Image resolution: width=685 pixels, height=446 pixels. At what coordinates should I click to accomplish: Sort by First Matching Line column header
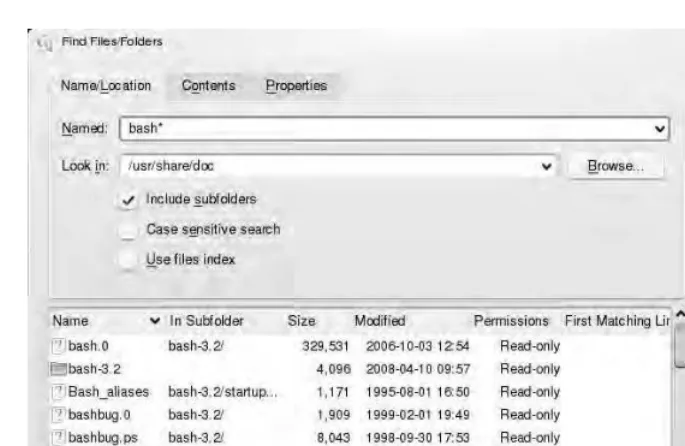pyautogui.click(x=617, y=321)
